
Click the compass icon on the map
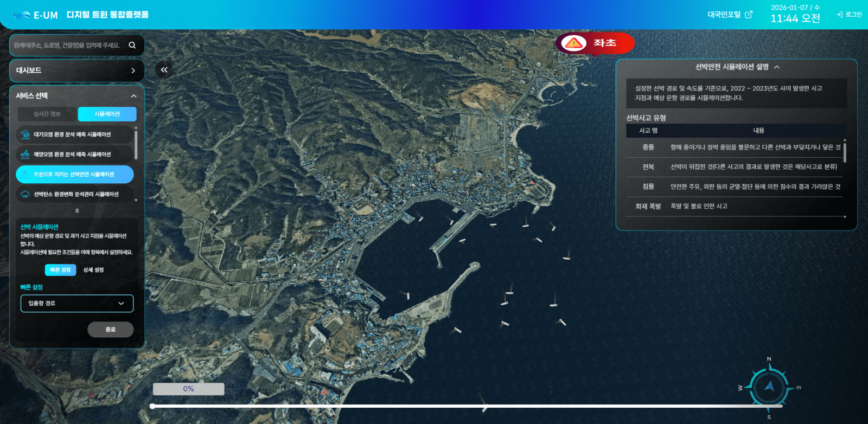click(769, 387)
